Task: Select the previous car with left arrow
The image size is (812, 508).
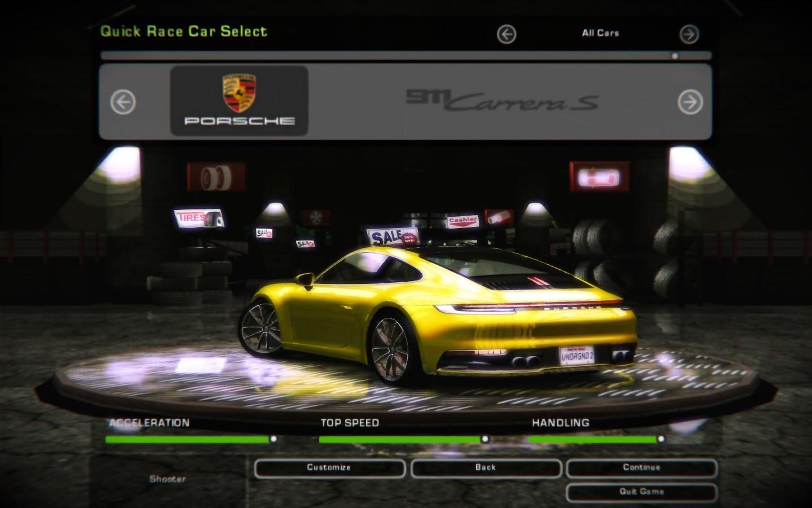Action: click(123, 102)
